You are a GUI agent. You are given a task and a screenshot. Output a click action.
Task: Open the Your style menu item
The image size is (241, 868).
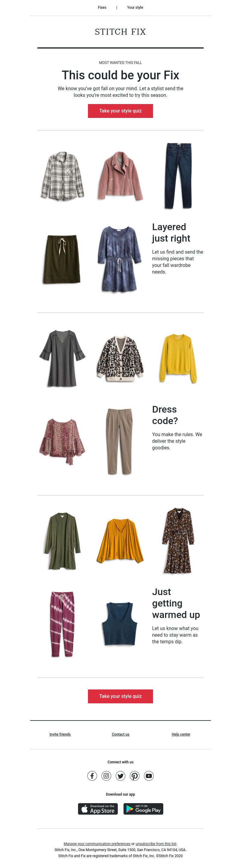(135, 8)
